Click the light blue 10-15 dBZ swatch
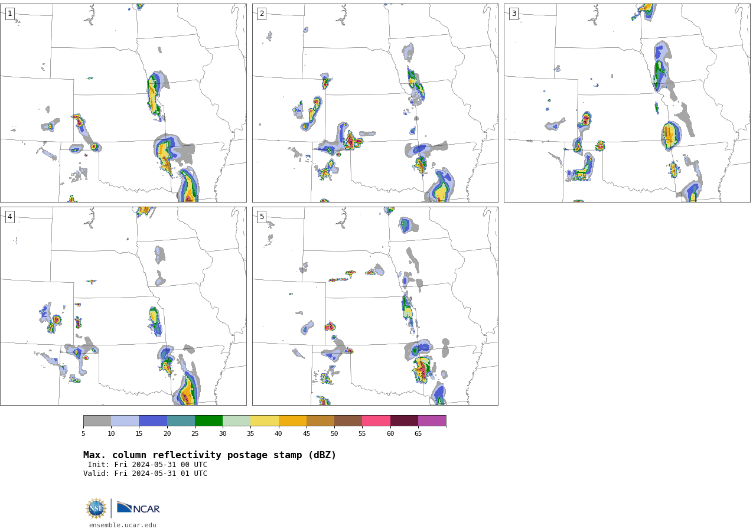 click(x=125, y=420)
